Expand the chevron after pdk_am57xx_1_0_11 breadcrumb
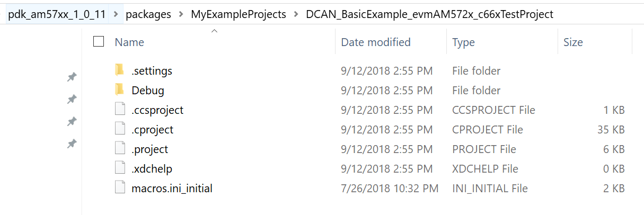The width and height of the screenshot is (644, 215). coord(116,14)
